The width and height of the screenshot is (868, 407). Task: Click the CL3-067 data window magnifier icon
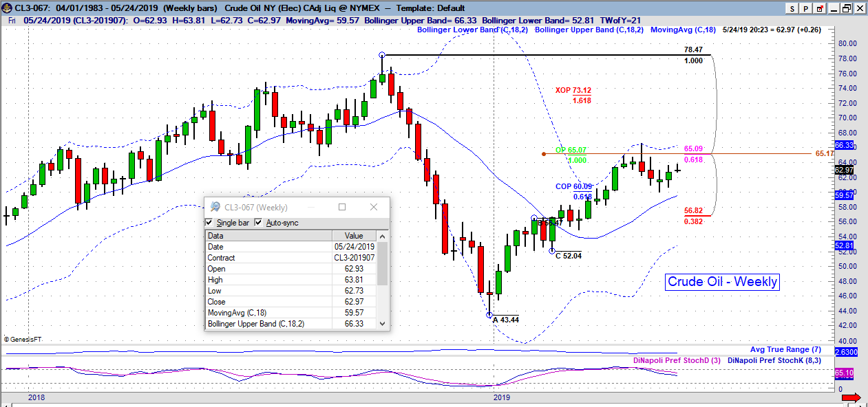(x=215, y=207)
